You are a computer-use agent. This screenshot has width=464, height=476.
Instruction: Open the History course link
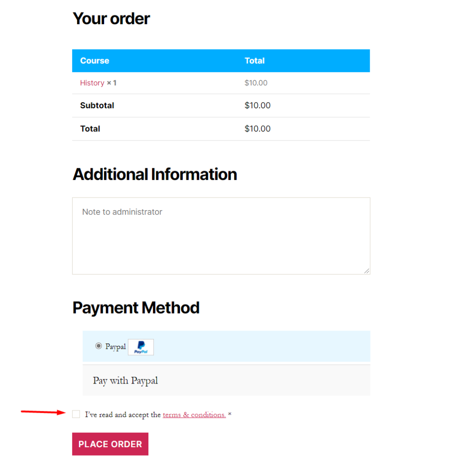pyautogui.click(x=92, y=83)
